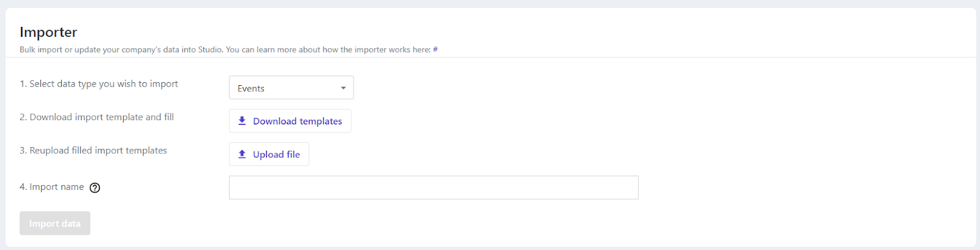Click the 'Reupload filled import templates' label
The width and height of the screenshot is (980, 250).
tap(93, 150)
